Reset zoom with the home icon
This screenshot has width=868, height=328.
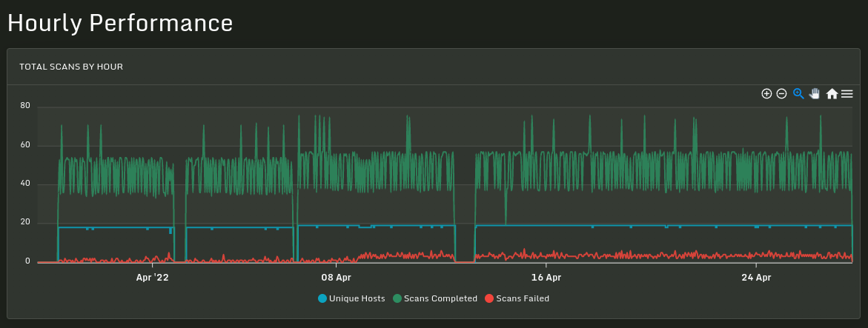pyautogui.click(x=832, y=93)
